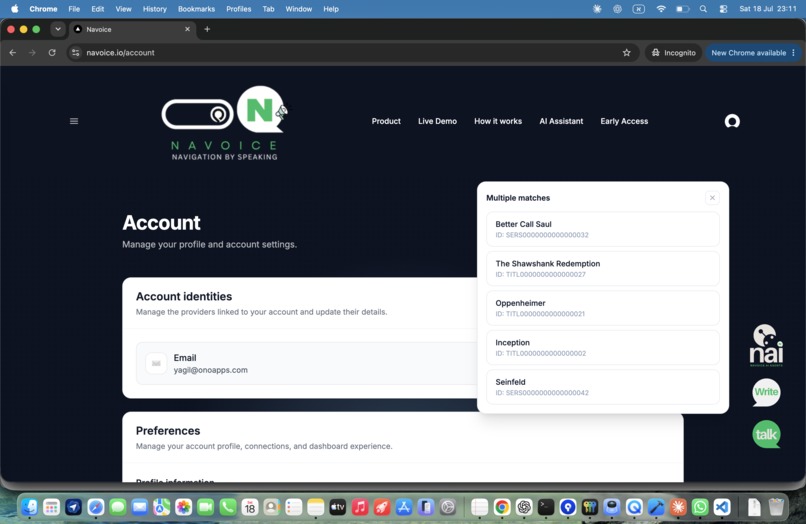The height and width of the screenshot is (524, 806).
Task: Open Spotlight search in menu bar
Action: (x=703, y=9)
